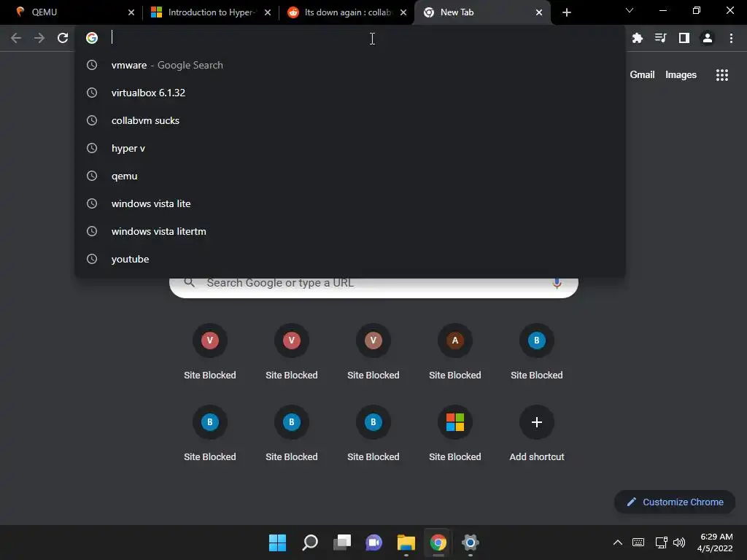Screen dimensions: 747x560
Task: Choose the collabvm sucks suggestion
Action: click(350, 120)
